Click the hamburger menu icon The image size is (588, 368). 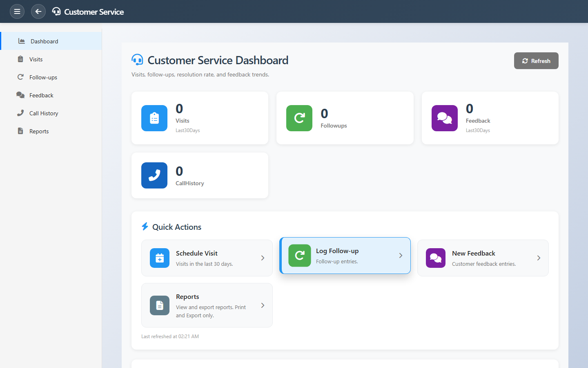pos(17,11)
